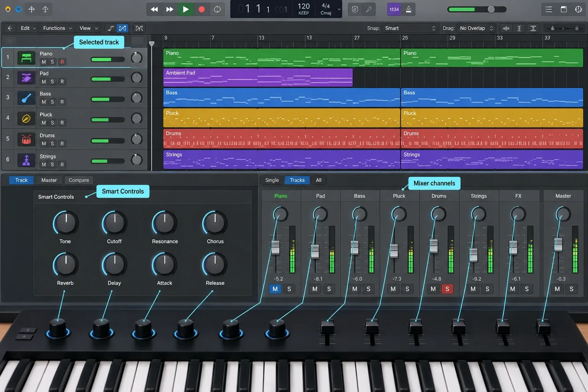Click the Pluck mixer channel pan knob
Viewport: 588px width, 392px height.
click(399, 214)
